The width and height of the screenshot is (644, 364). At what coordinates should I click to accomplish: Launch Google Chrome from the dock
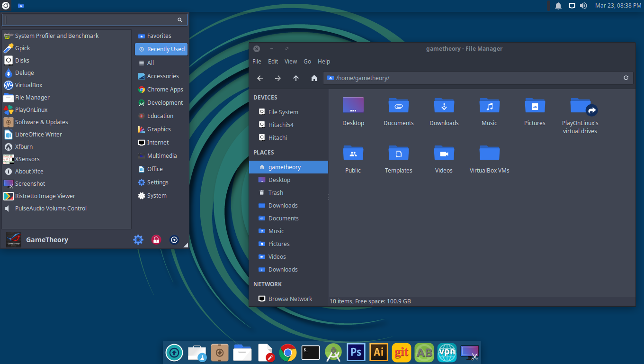pyautogui.click(x=288, y=353)
